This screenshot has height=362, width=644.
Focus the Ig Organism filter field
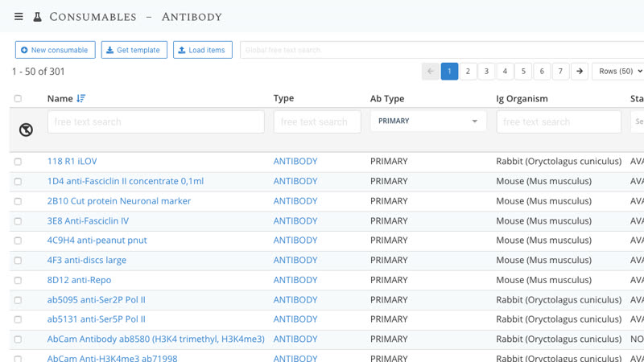559,122
